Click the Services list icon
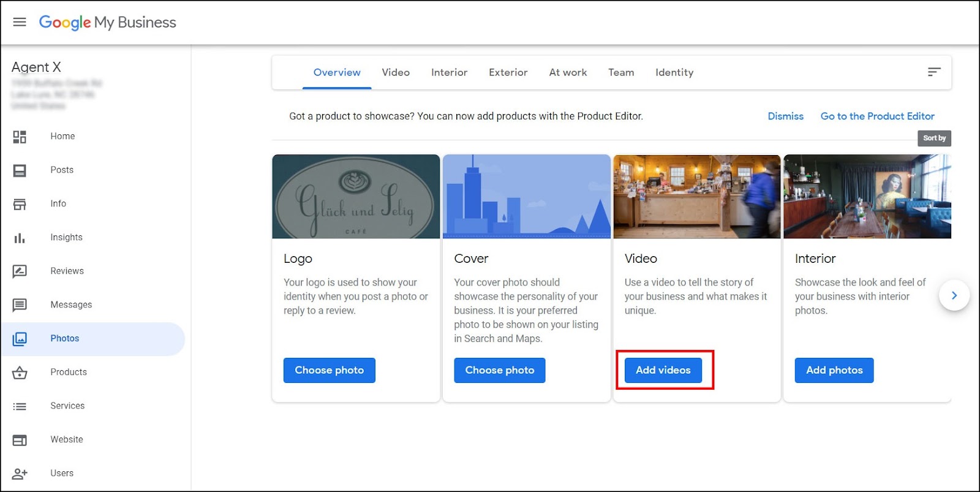The image size is (980, 492). point(20,406)
